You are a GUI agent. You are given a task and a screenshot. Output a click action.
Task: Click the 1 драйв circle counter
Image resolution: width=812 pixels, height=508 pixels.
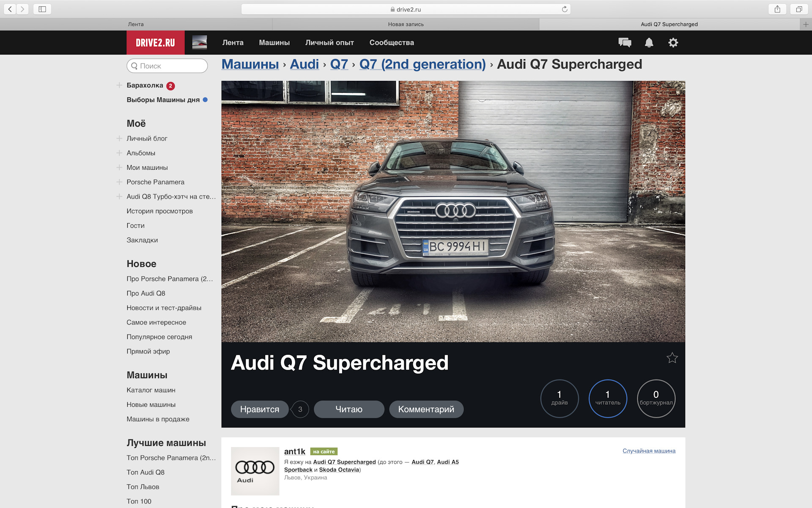coord(560,398)
